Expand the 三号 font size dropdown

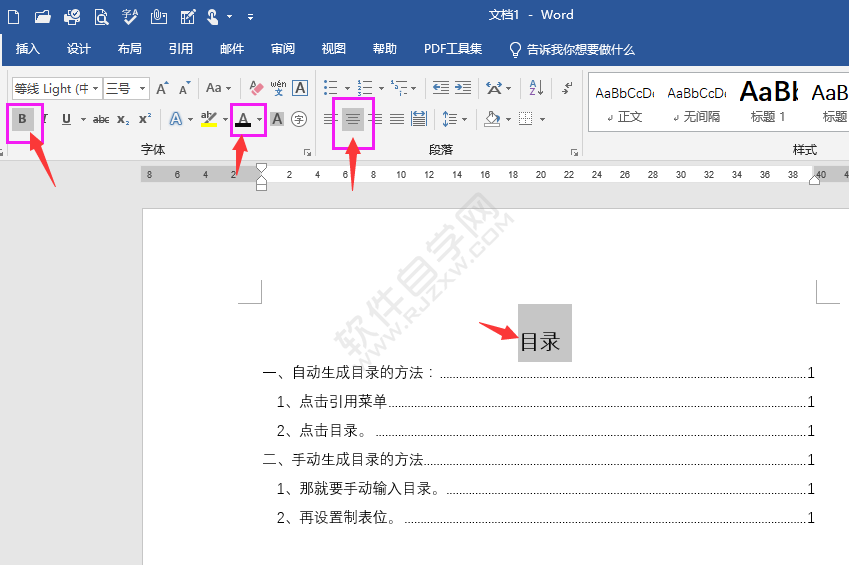(142, 88)
